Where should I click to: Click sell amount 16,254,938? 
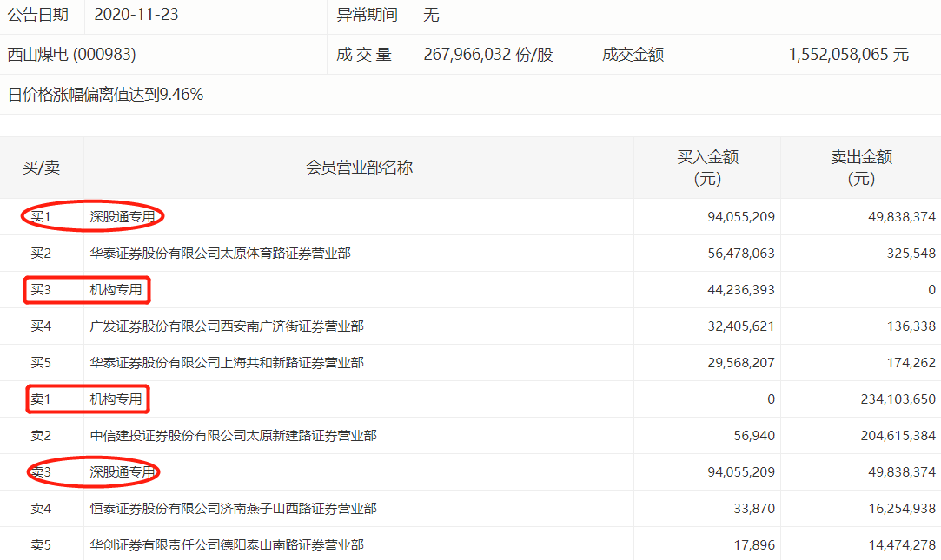click(902, 509)
